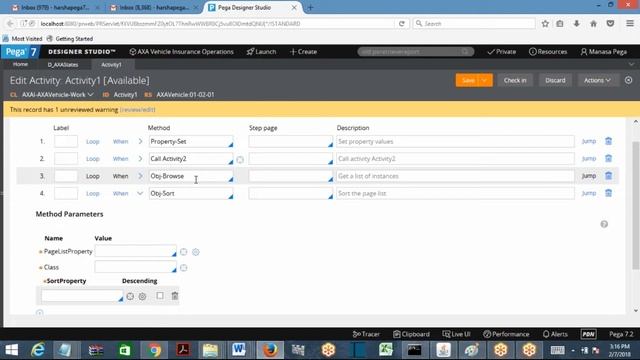The width and height of the screenshot is (640, 360).
Task: Open rule icon next to Call Activity2 method
Action: tap(240, 160)
